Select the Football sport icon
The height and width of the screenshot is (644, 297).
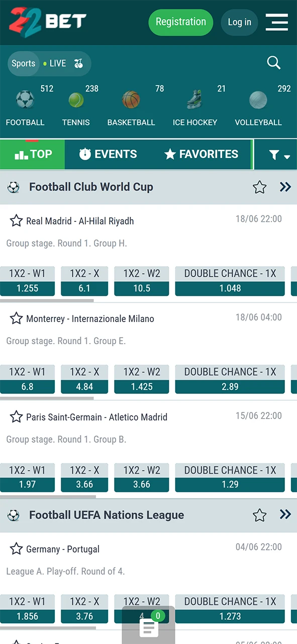(25, 100)
